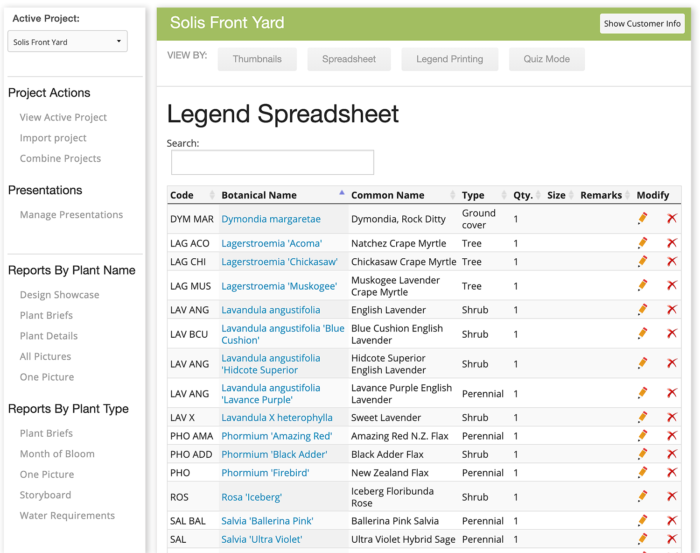
Task: Edit the Lagerstroemia 'Chickasaw' row
Action: (642, 261)
